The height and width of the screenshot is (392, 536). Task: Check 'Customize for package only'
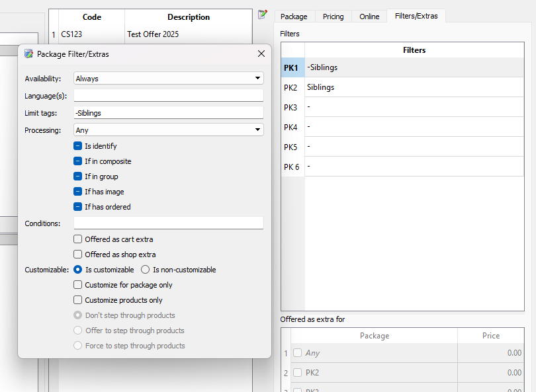pos(78,285)
